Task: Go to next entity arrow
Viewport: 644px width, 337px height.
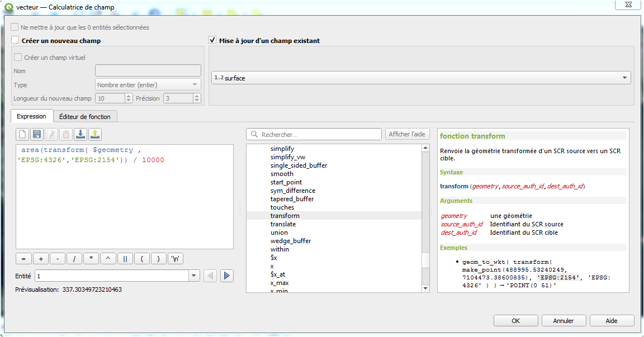Action: point(227,276)
